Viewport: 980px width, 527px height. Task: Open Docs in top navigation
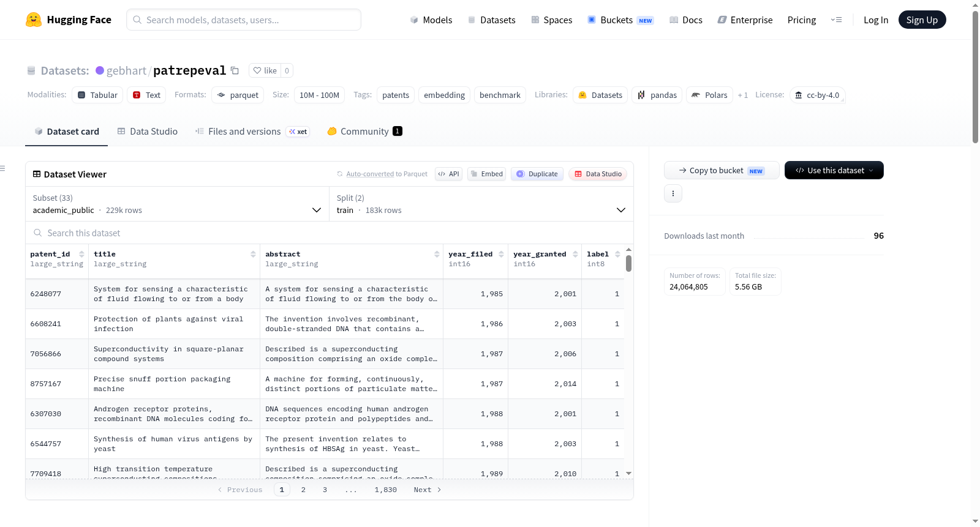686,20
